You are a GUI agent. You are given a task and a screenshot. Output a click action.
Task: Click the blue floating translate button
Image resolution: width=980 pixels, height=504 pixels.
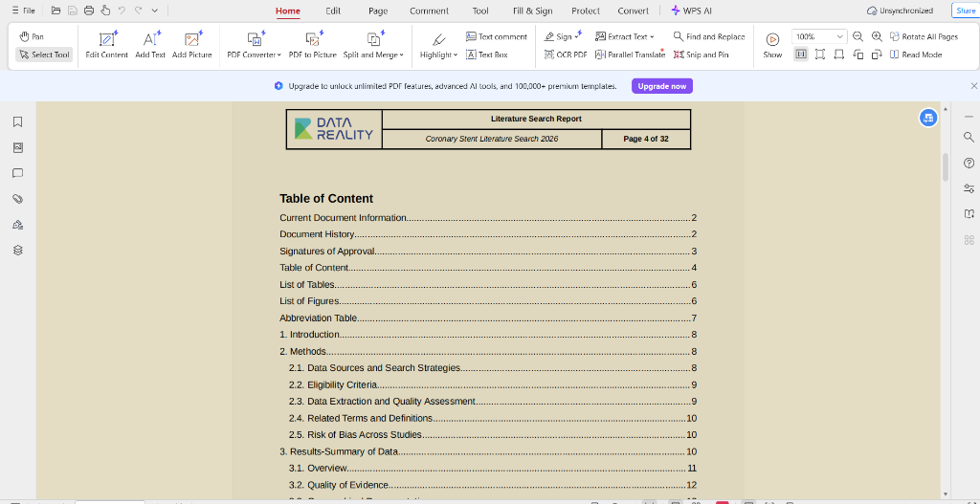928,118
